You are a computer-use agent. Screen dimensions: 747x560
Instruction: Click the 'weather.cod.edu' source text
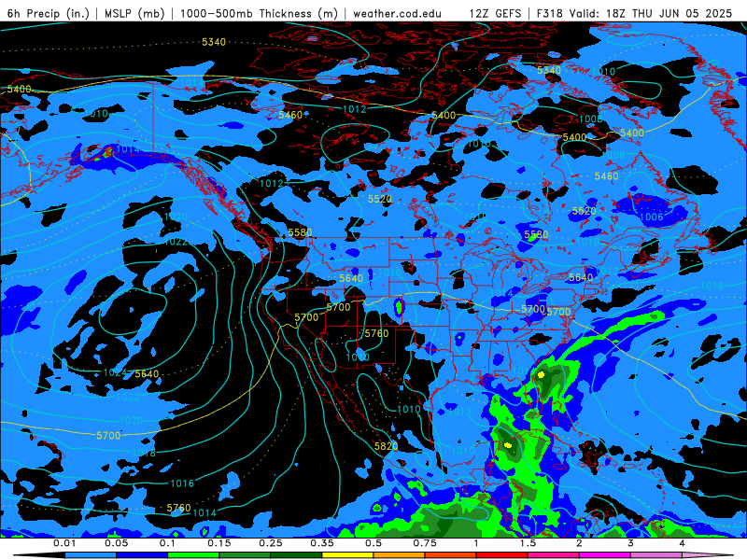point(397,13)
